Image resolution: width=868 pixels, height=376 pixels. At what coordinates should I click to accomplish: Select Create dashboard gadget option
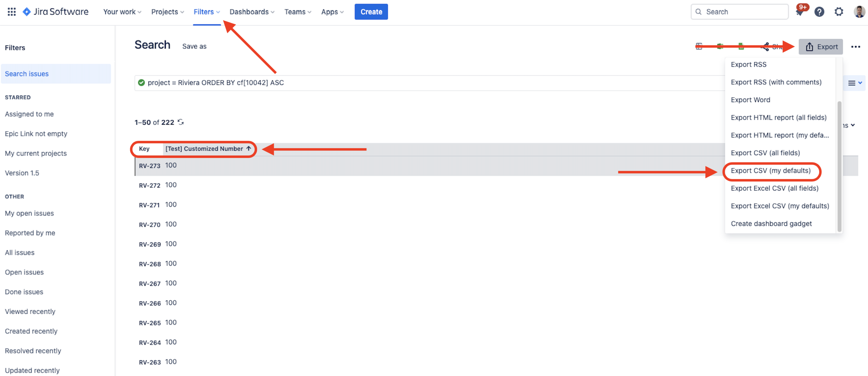point(771,224)
